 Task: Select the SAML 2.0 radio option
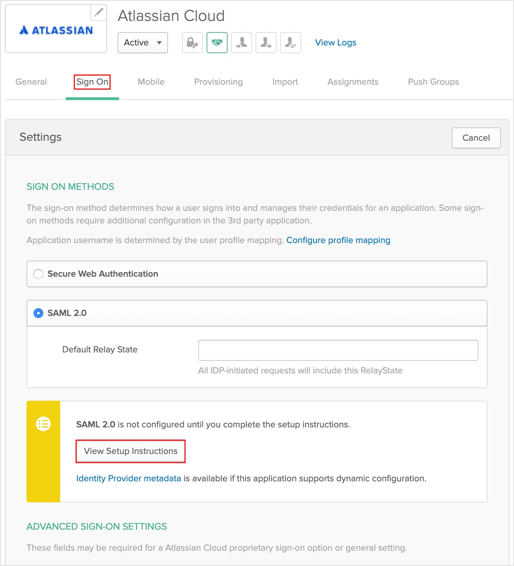[x=38, y=313]
